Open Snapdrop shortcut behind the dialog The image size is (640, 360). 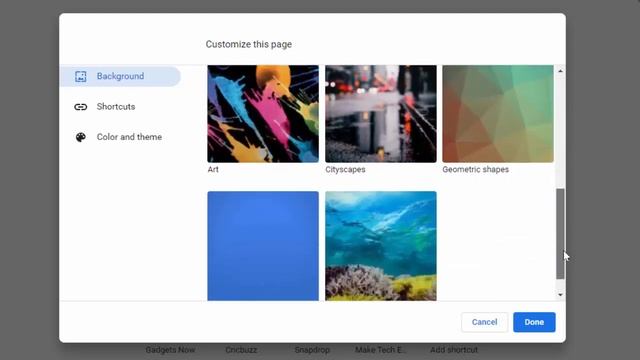click(x=312, y=350)
